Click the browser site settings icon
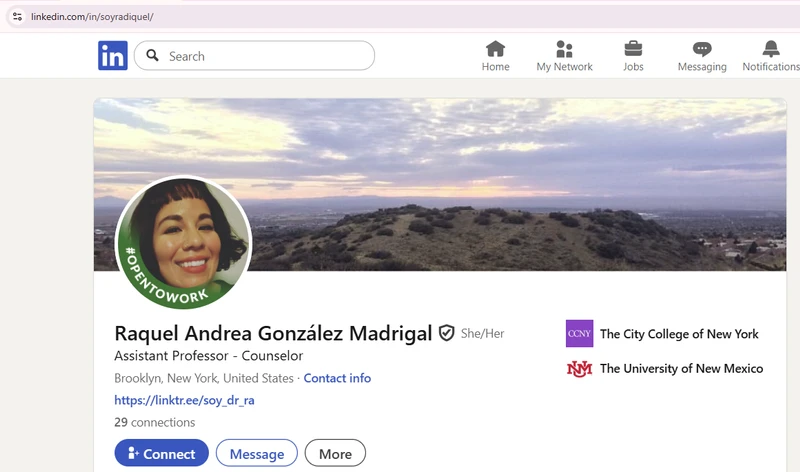Viewport: 800px width, 472px height. tap(17, 16)
